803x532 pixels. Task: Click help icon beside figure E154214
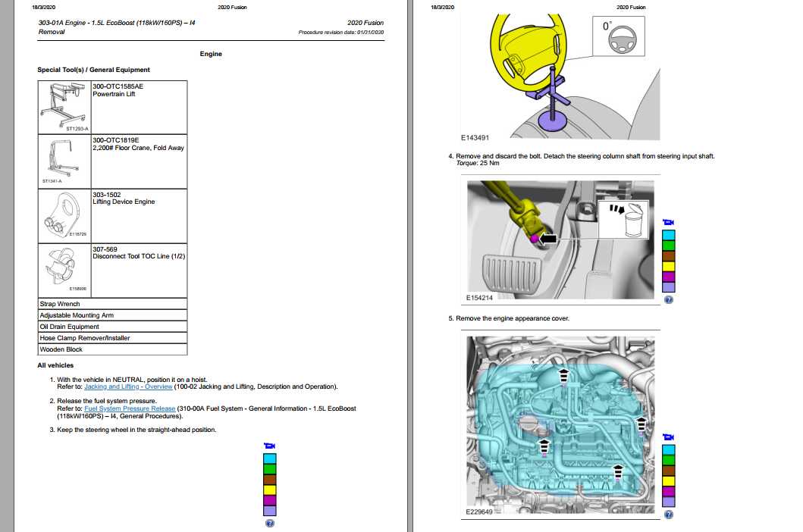tap(668, 300)
